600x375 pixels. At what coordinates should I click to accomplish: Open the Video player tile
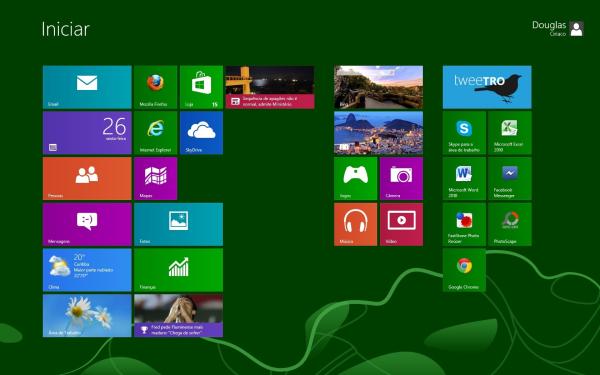click(401, 224)
